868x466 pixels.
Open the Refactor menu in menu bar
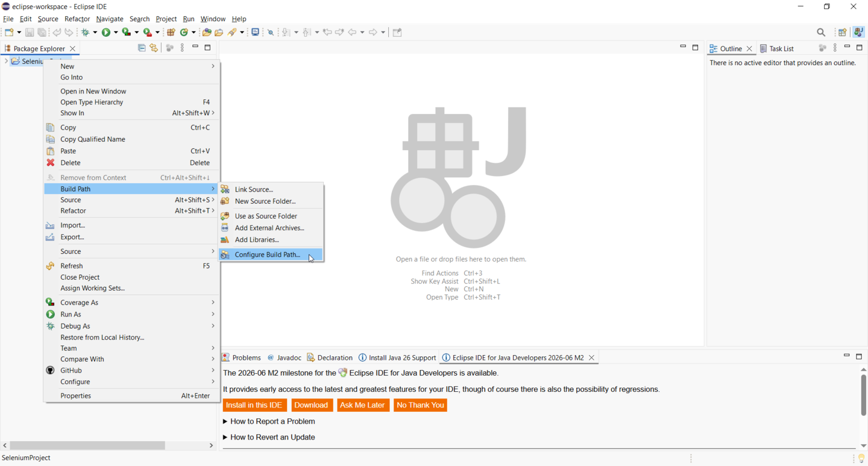coord(77,19)
